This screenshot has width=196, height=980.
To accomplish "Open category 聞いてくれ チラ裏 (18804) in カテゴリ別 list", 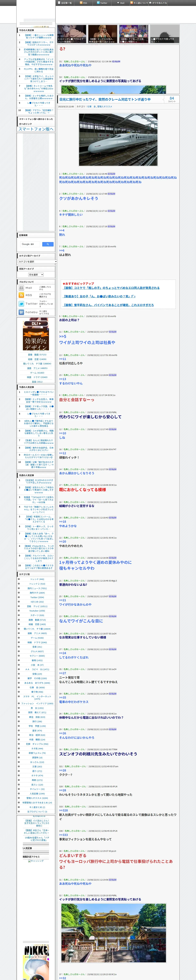I will pos(37,629).
